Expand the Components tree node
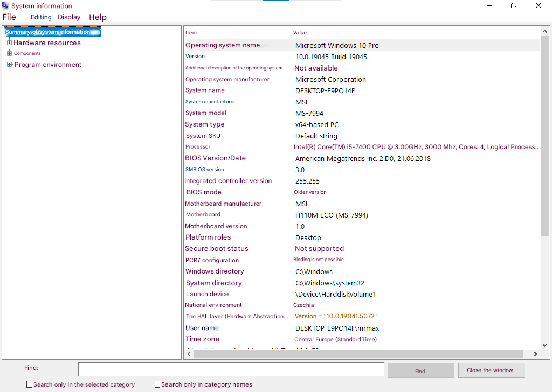 (10, 53)
